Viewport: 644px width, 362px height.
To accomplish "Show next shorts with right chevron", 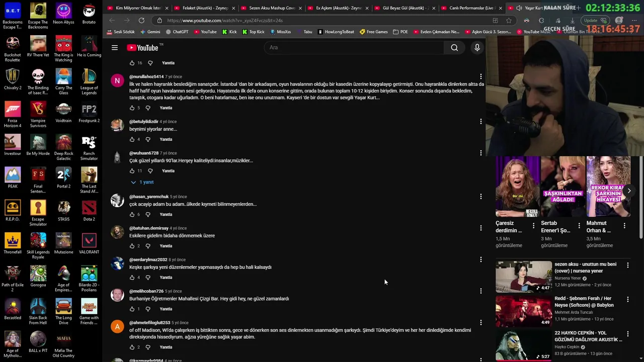I will (629, 191).
